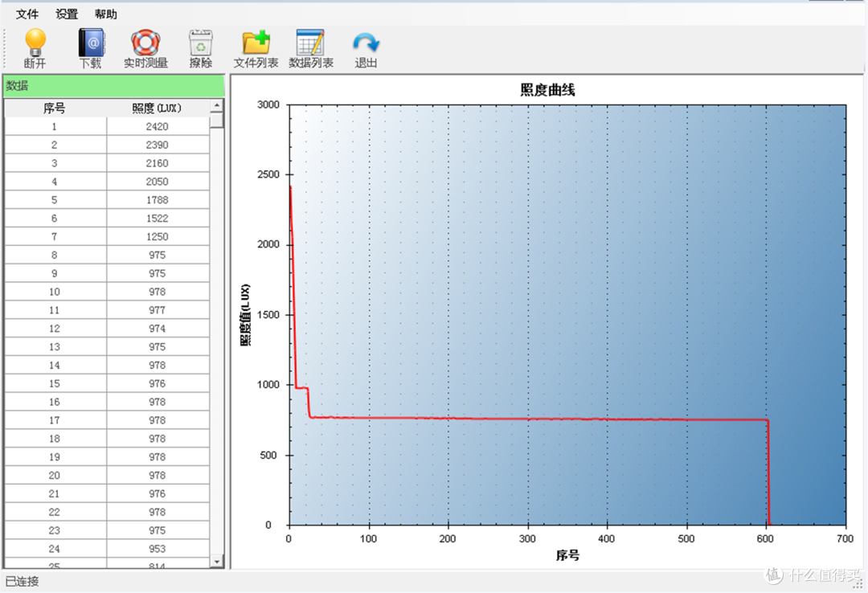Open the 帮助 menu
The image size is (868, 593).
click(106, 14)
